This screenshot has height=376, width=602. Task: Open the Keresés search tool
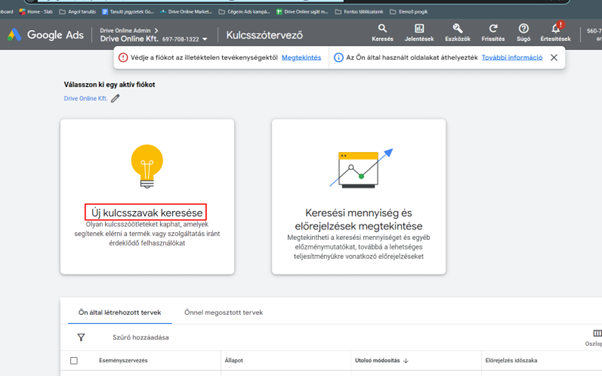pos(382,33)
